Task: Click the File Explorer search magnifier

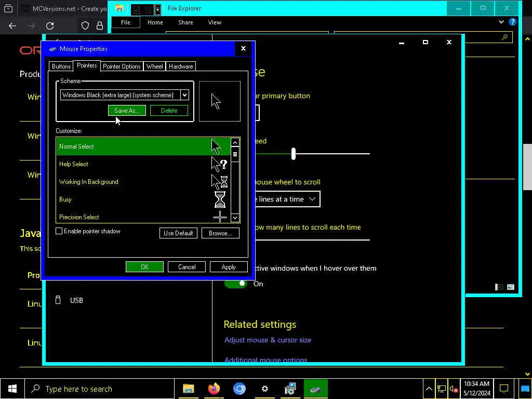Action: pos(504,37)
